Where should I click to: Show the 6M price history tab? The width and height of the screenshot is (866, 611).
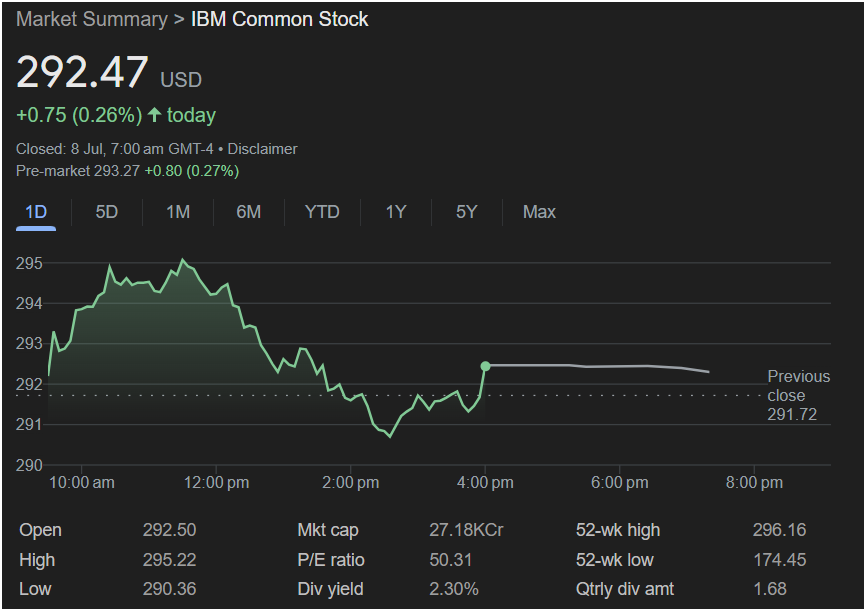click(249, 212)
